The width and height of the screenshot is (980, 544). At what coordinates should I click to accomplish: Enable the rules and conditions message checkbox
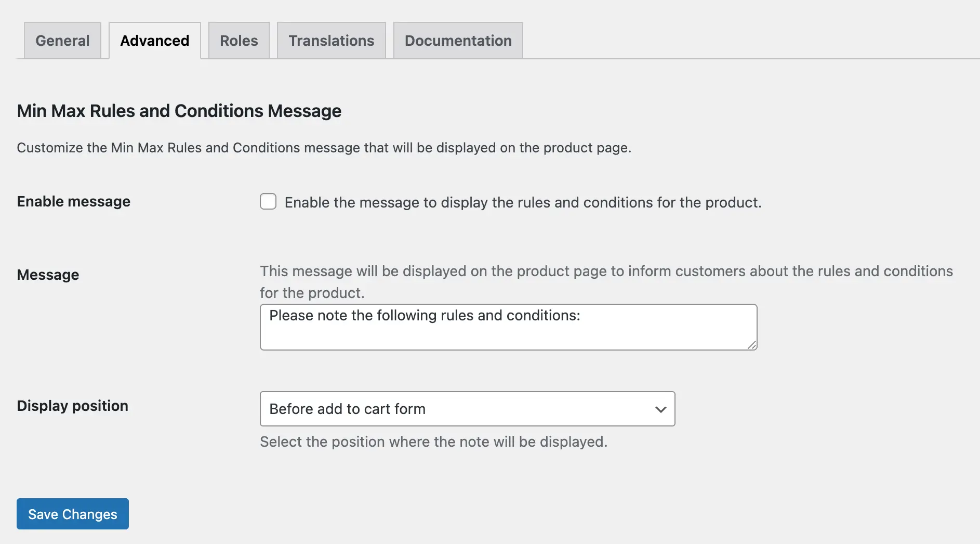(x=268, y=202)
